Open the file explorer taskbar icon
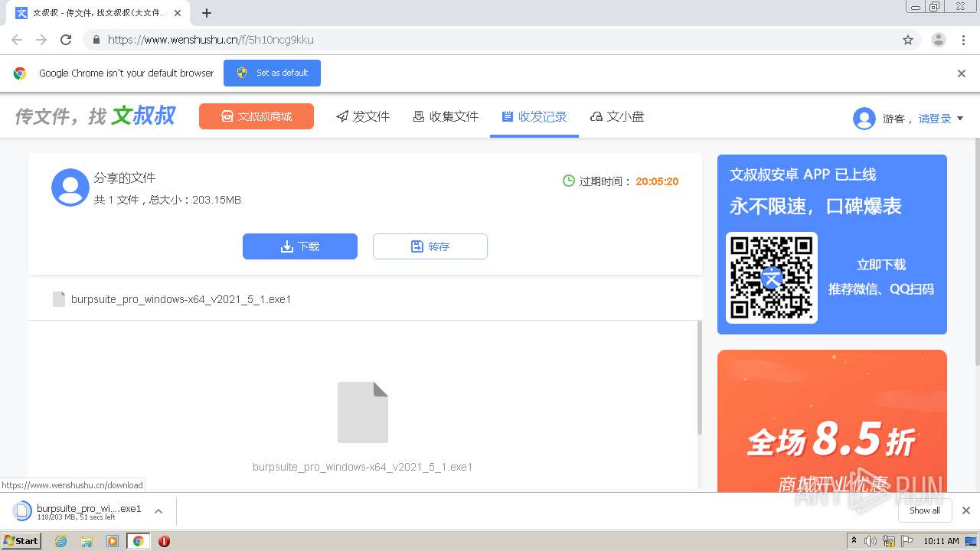The image size is (980, 551). 87,541
